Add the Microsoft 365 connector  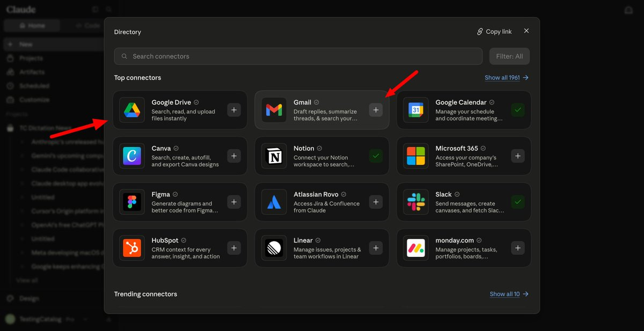[518, 156]
